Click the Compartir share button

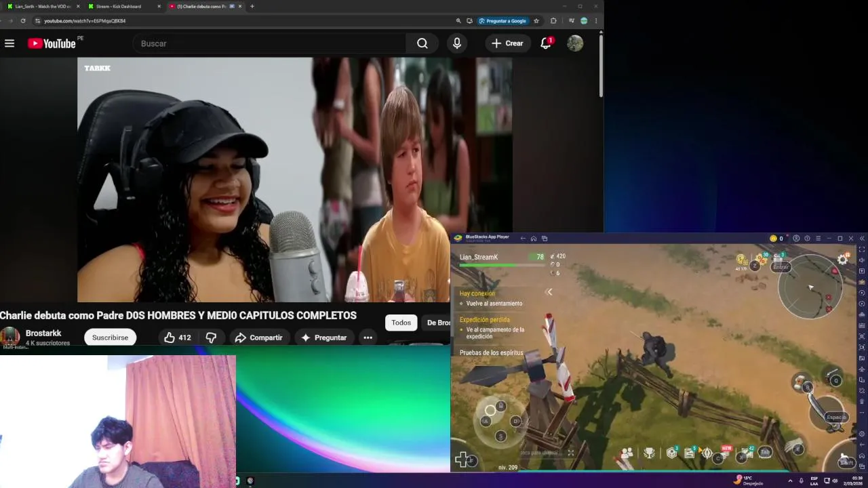point(258,338)
